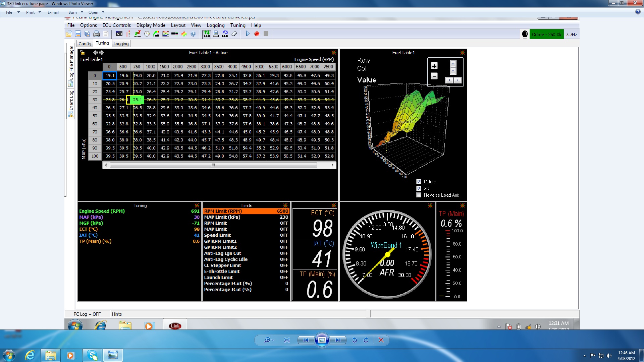Uncheck the 3D checkbox
644x362 pixels.
click(419, 188)
